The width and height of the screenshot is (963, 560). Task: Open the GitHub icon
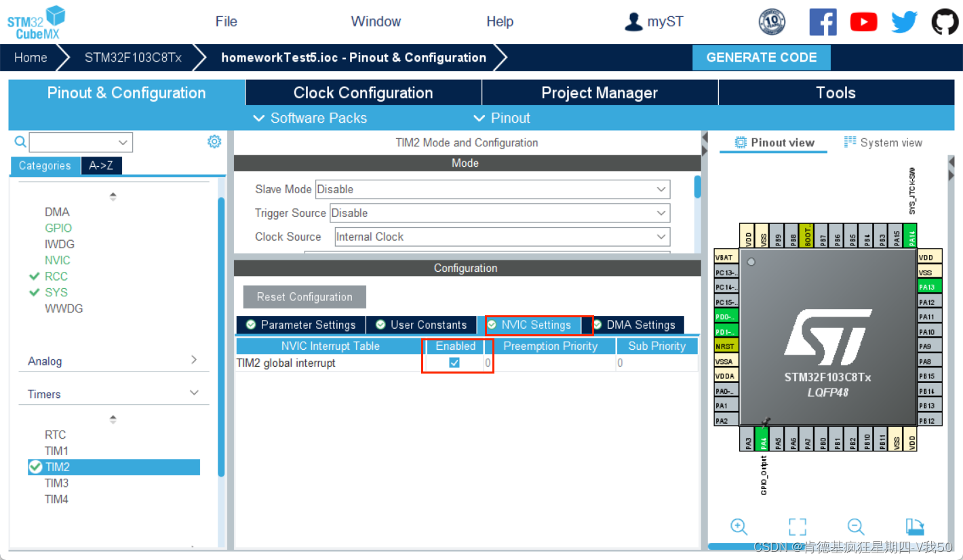tap(945, 22)
